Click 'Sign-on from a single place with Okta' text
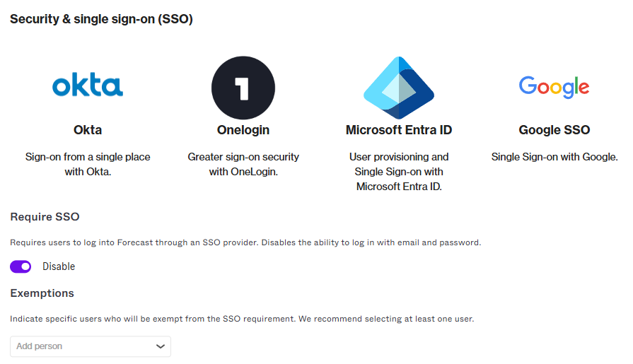The width and height of the screenshot is (633, 364). 88,164
